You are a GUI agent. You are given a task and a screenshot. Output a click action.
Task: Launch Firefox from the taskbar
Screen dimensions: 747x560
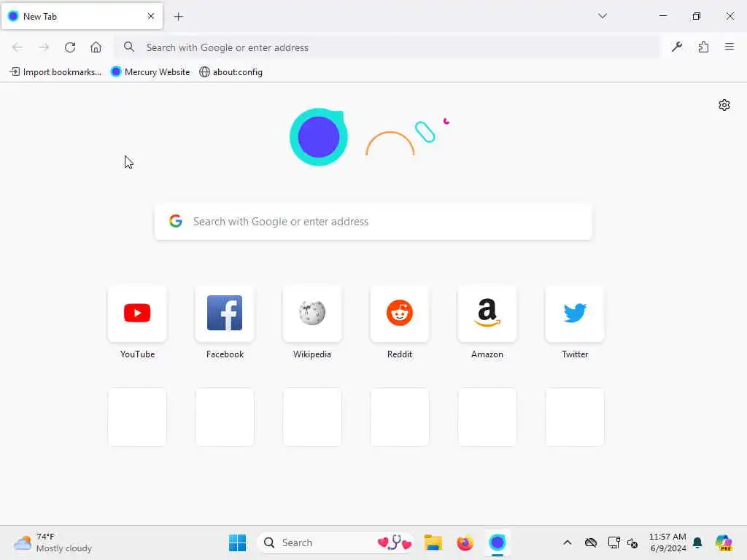(465, 542)
